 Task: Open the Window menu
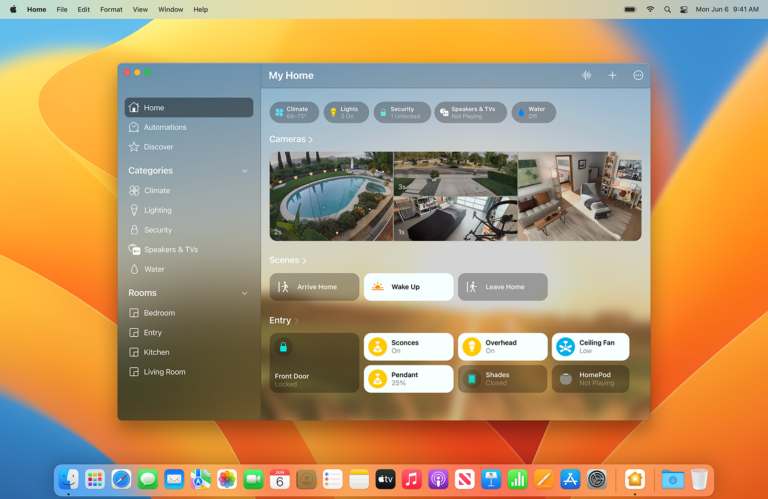[170, 9]
